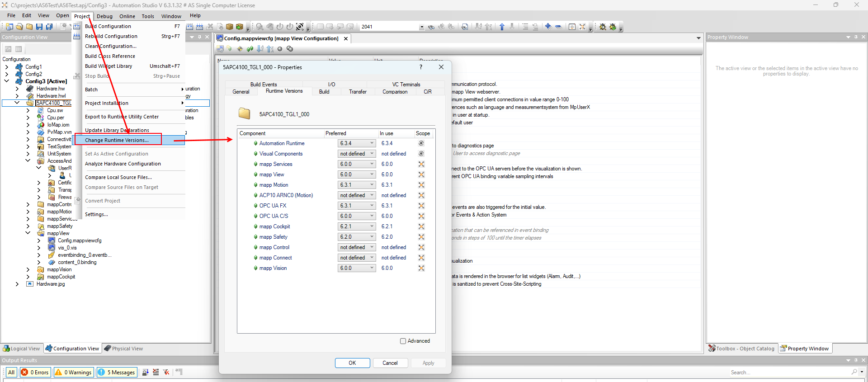Image resolution: width=868 pixels, height=382 pixels.
Task: Click mapp Services scope icon
Action: point(421,164)
